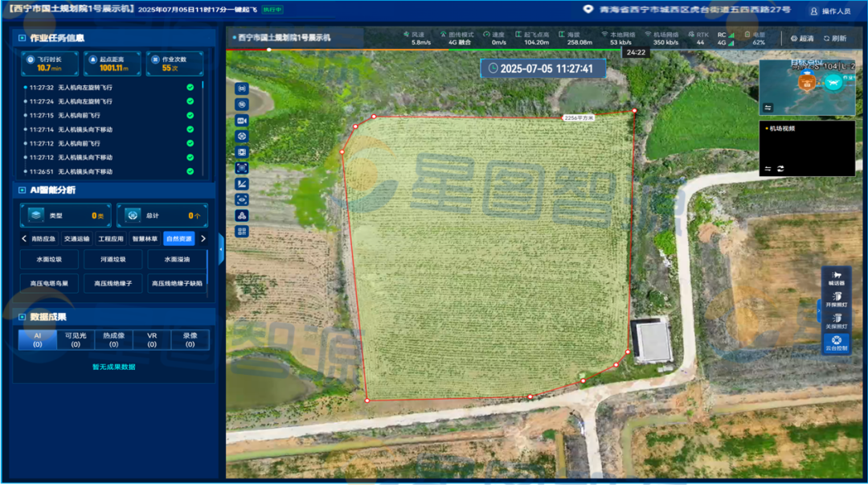Toggle 高压线绝缘子 detection
Image resolution: width=868 pixels, height=485 pixels.
(113, 283)
